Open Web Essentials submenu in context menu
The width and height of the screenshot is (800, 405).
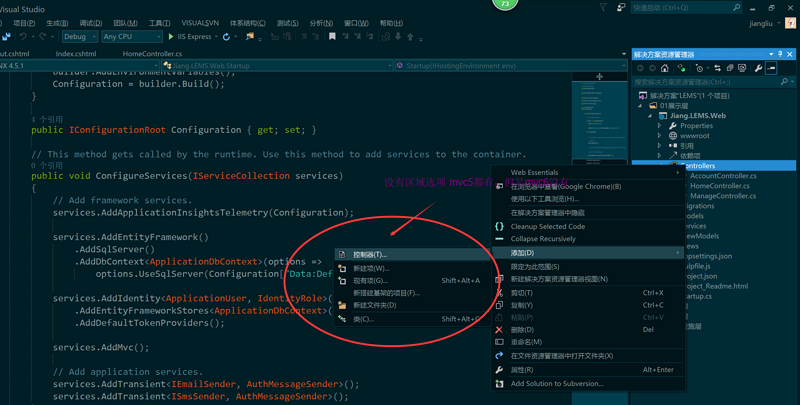coord(588,172)
